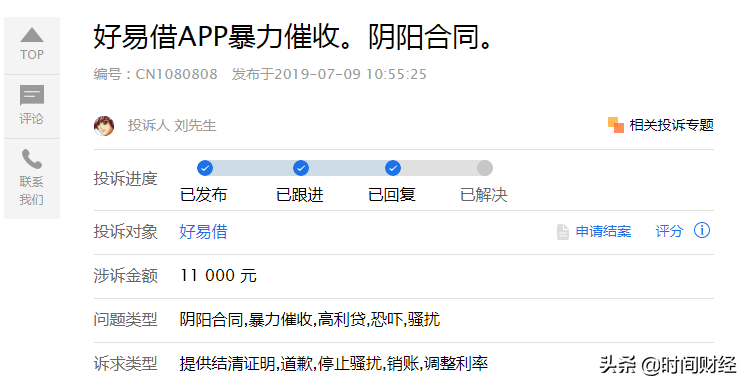
Task: Click the 已解决 stage label
Action: tap(484, 195)
